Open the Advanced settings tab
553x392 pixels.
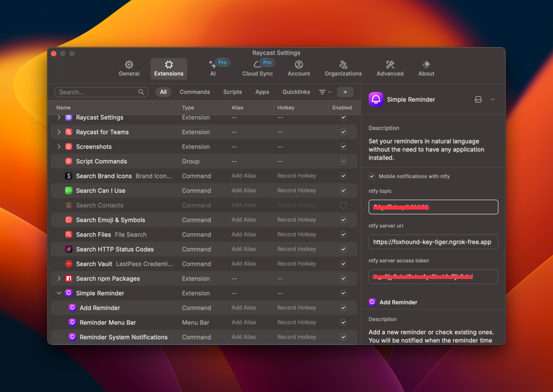(390, 69)
